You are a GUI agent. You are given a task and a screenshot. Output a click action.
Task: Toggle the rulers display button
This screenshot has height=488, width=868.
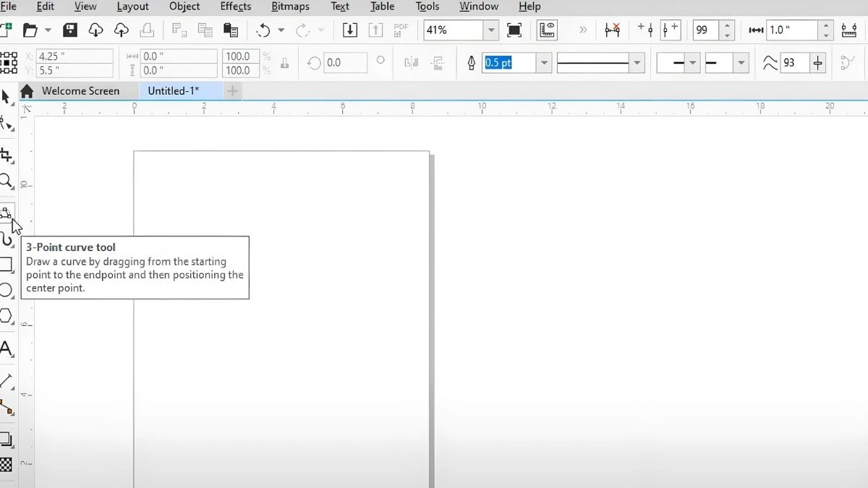pos(547,30)
